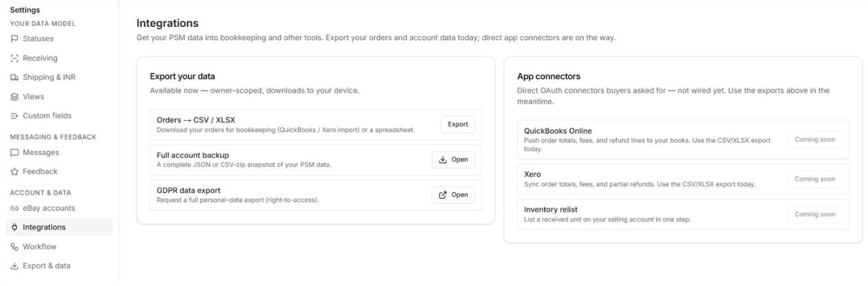Click Coming soon for QuickBooks Online
The width and height of the screenshot is (868, 286).
pyautogui.click(x=815, y=140)
